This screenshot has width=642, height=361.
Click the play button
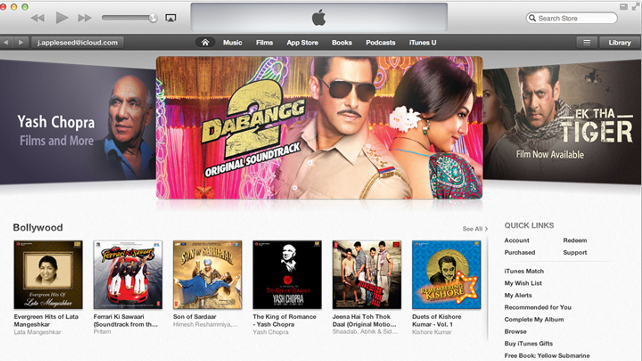click(62, 18)
